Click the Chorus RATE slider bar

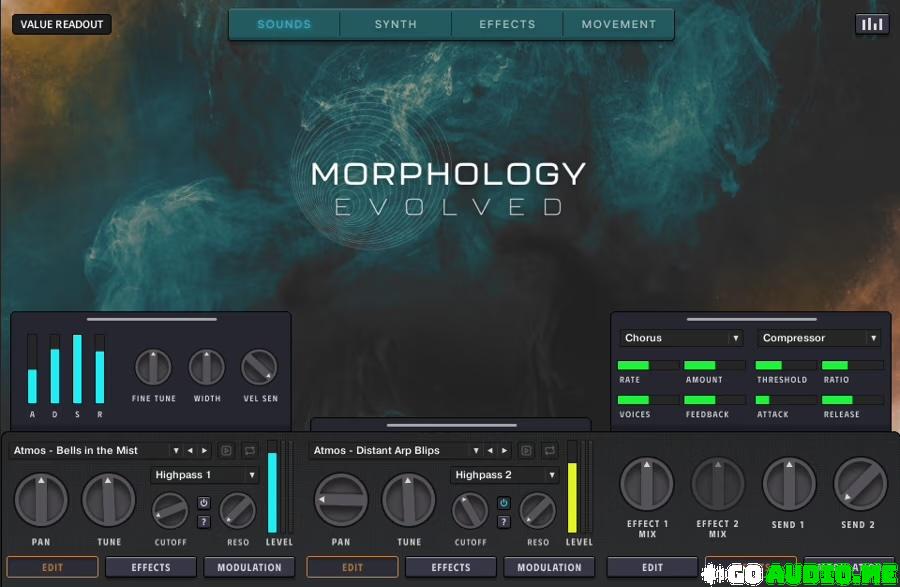(648, 366)
